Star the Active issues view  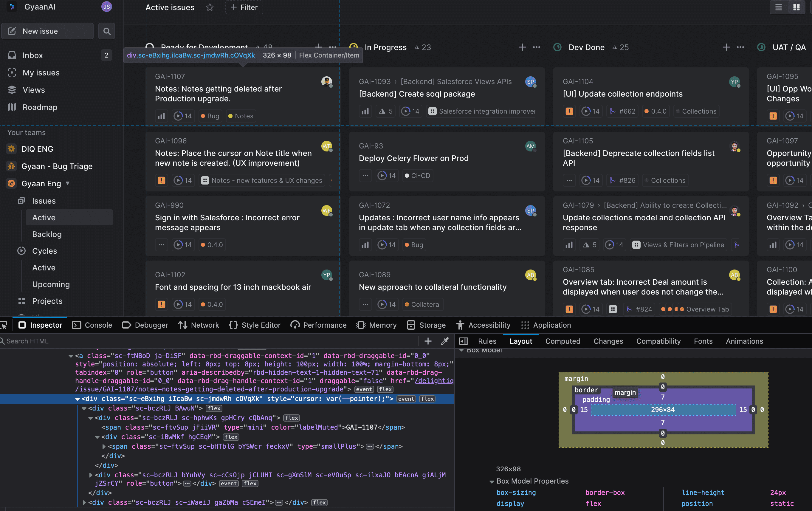(x=210, y=7)
